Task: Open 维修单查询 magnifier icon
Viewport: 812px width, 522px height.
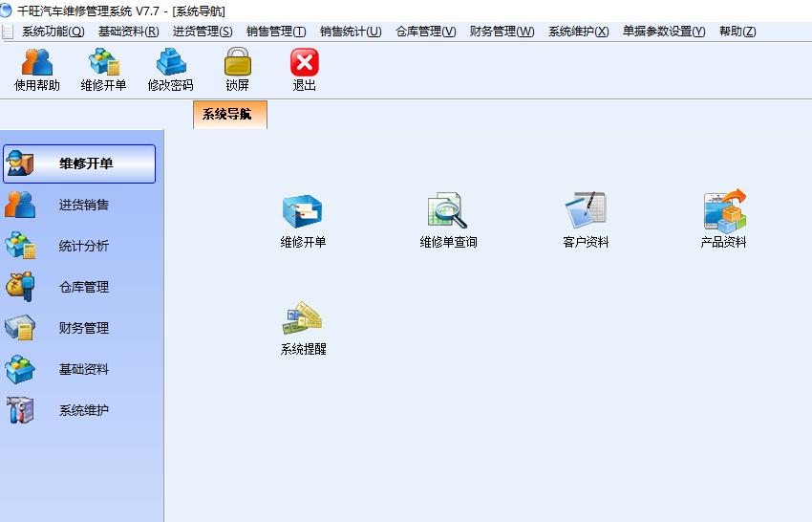Action: (448, 221)
